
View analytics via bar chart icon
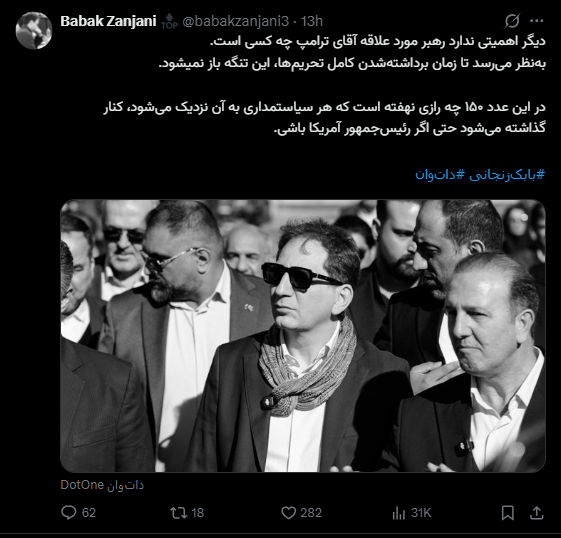[398, 513]
